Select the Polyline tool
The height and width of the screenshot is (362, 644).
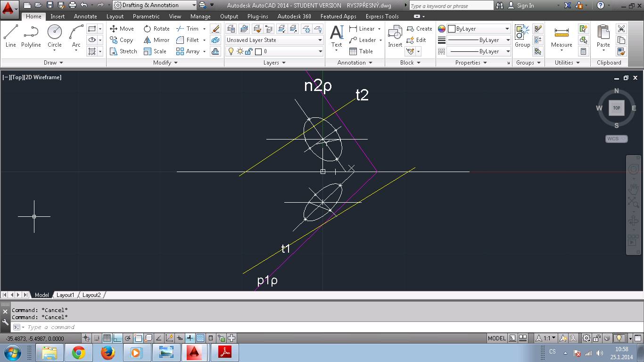31,36
